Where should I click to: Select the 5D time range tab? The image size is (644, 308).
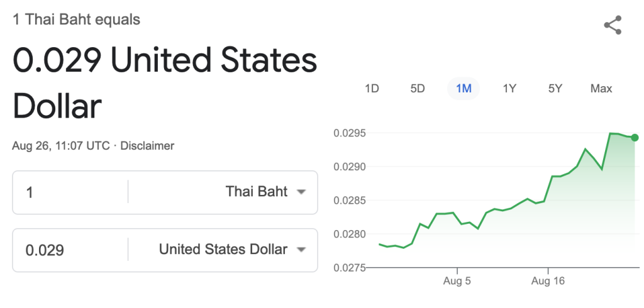click(x=418, y=89)
